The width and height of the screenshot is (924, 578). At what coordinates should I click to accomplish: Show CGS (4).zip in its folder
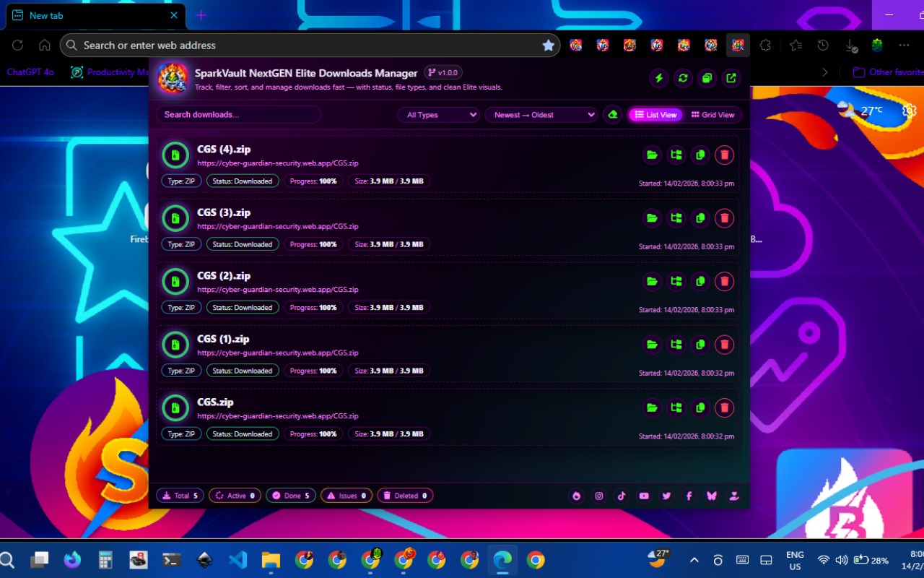click(676, 155)
